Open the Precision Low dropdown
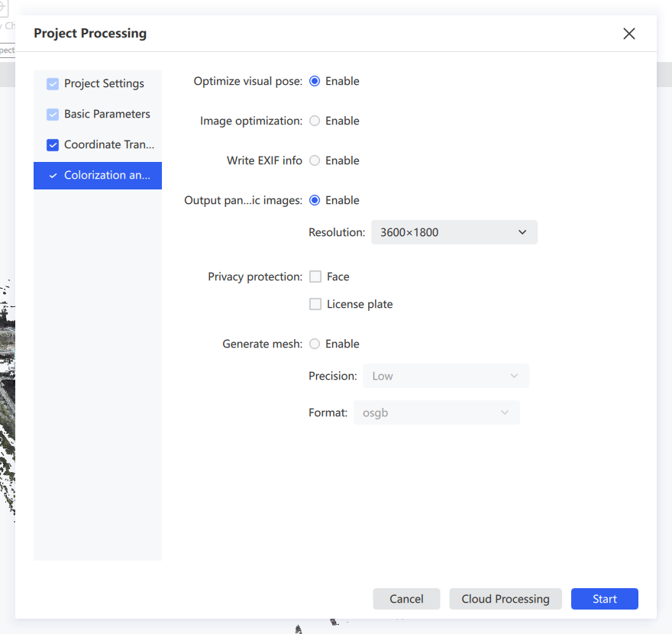 point(446,376)
